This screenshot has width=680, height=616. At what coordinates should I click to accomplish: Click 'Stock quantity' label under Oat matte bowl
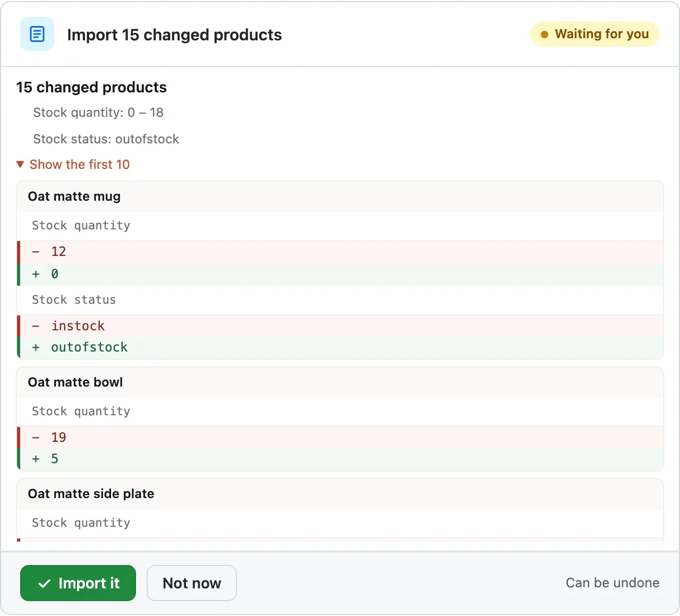[x=81, y=412]
